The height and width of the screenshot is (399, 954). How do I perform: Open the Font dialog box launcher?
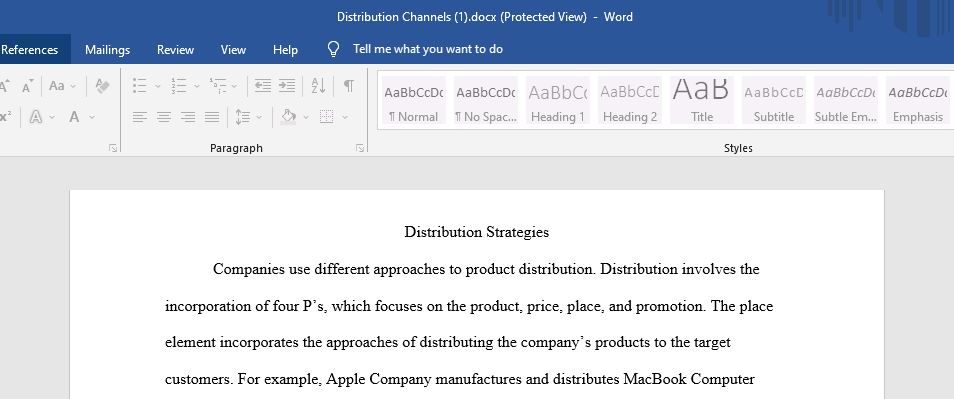(x=113, y=148)
